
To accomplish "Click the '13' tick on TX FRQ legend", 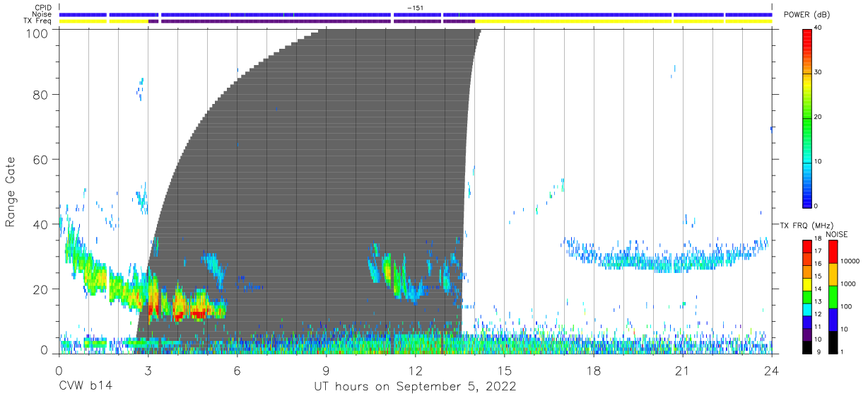I will (x=818, y=301).
